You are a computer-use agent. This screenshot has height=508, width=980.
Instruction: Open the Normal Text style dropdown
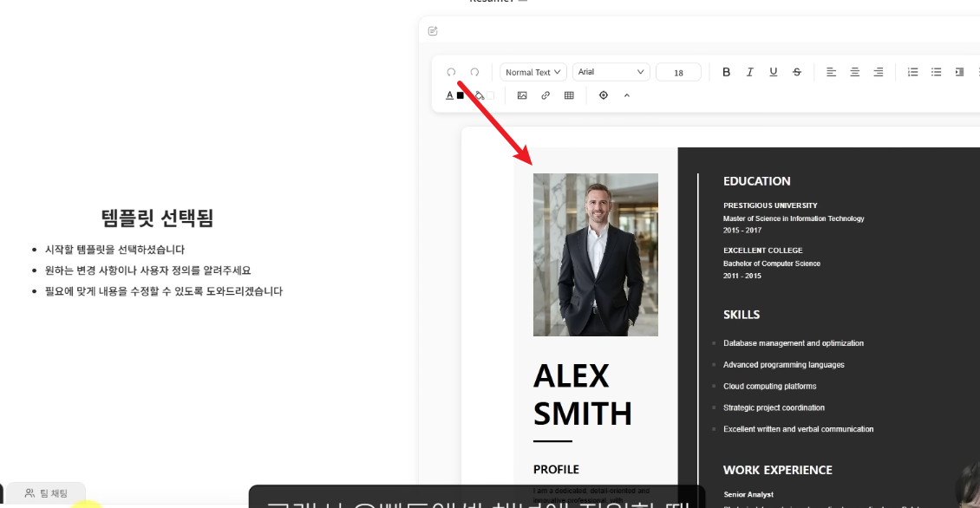pos(533,73)
